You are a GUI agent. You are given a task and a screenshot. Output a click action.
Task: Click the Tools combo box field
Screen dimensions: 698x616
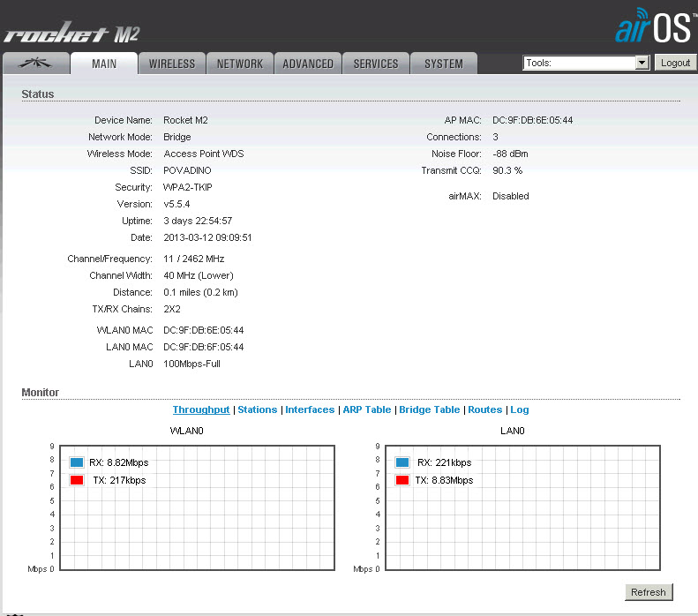[x=586, y=63]
